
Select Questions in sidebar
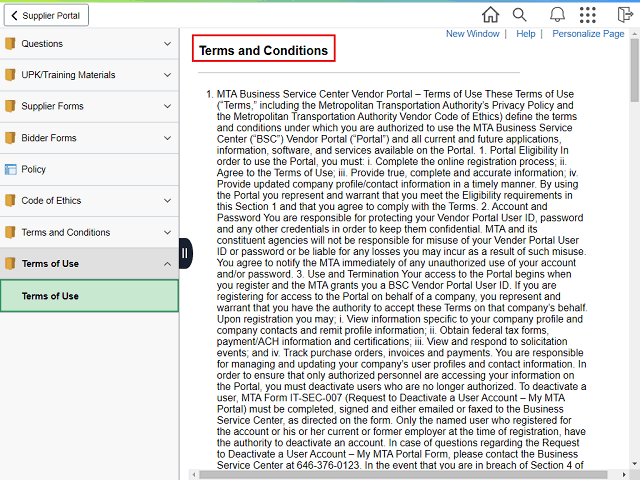tap(89, 44)
